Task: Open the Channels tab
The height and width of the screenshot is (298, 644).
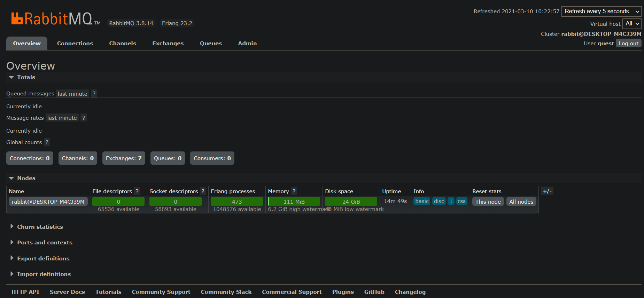Action: click(123, 44)
